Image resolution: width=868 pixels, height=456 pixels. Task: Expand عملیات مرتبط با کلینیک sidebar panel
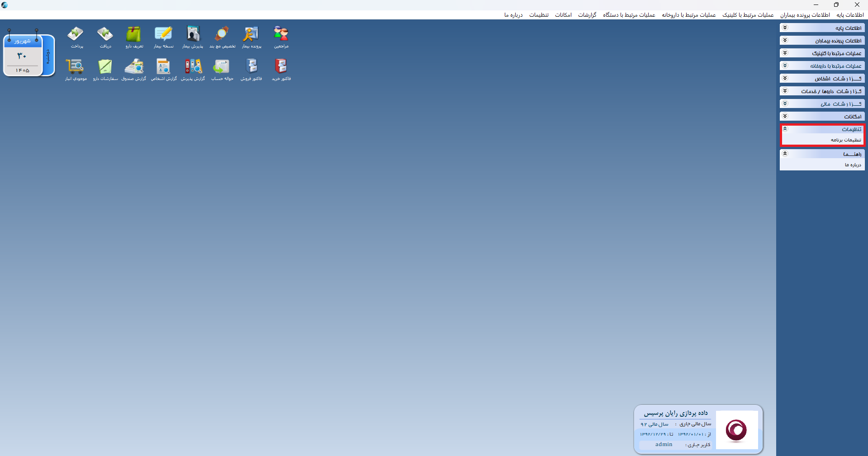pyautogui.click(x=822, y=53)
